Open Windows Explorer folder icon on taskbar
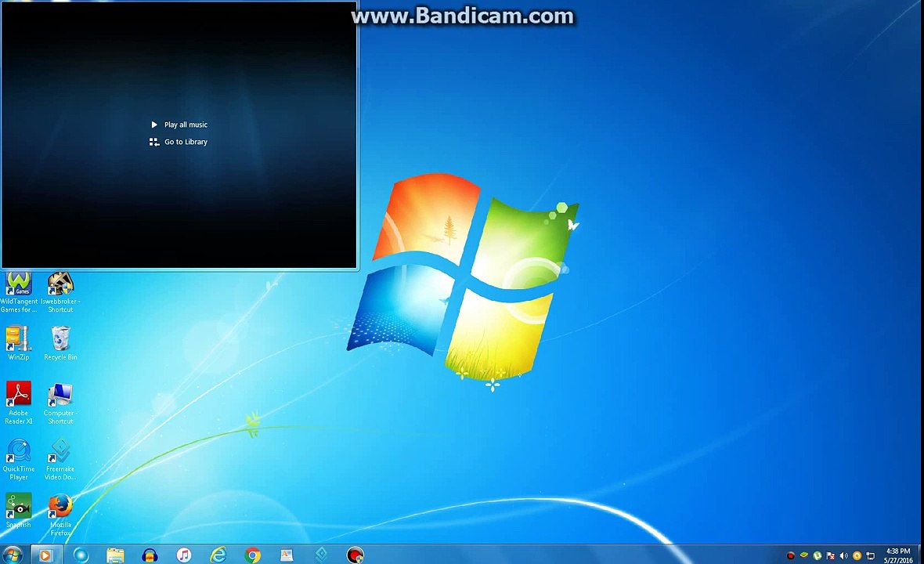Screen dimensions: 924x564 (116, 555)
